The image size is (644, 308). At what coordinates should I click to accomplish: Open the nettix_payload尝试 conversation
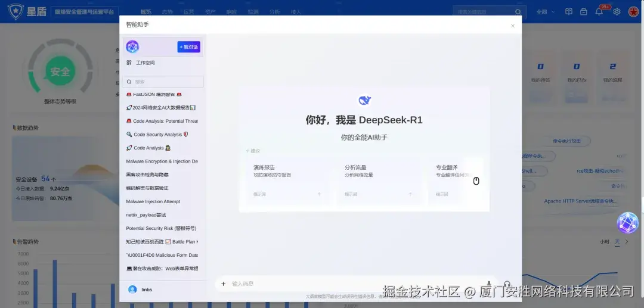[146, 215]
